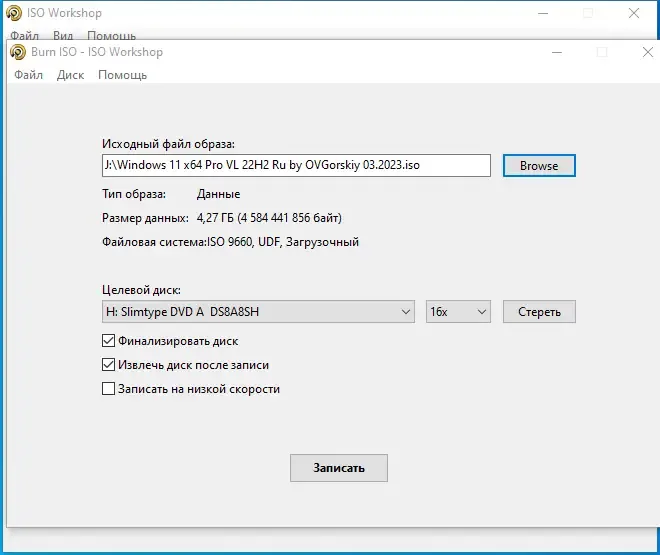Open the Диск menu

[x=70, y=75]
